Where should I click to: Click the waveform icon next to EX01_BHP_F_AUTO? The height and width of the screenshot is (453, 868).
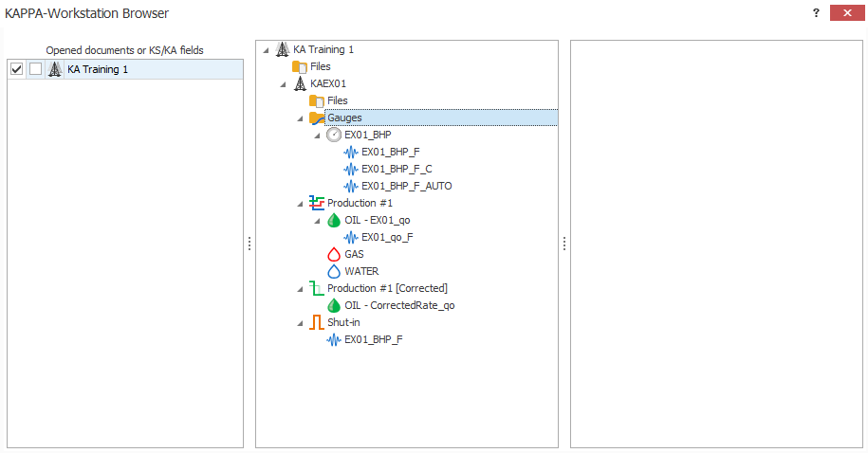pos(351,186)
